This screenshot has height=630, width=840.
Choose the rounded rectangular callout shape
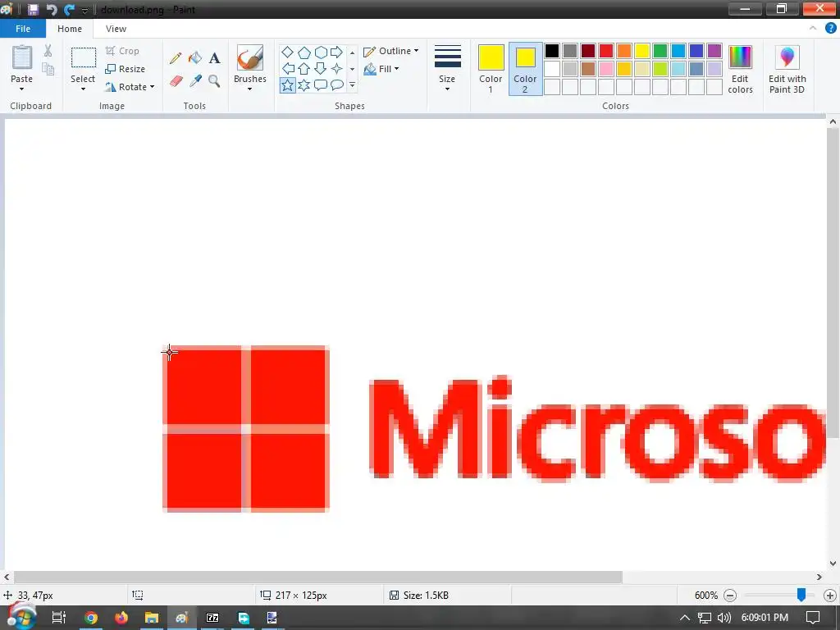coord(321,84)
